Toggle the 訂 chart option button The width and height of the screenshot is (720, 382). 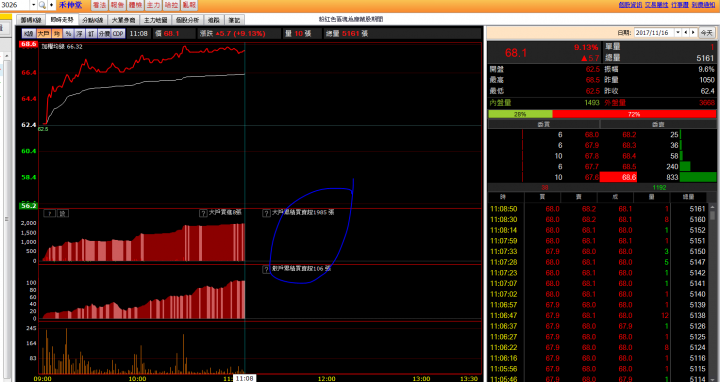[91, 34]
